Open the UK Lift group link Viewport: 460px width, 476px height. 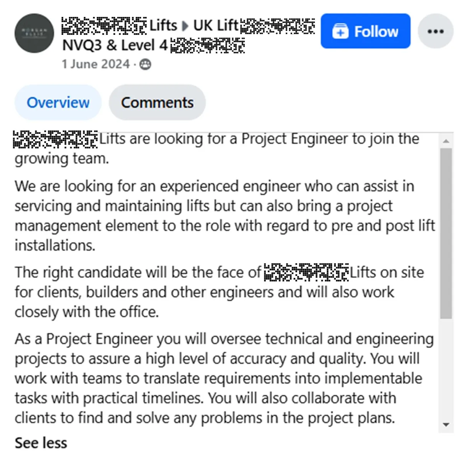pos(254,26)
